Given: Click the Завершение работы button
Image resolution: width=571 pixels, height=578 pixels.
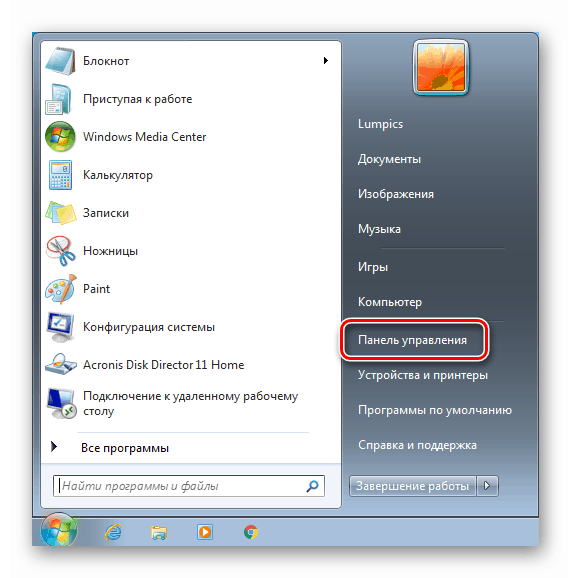Looking at the screenshot, I should coord(412,486).
